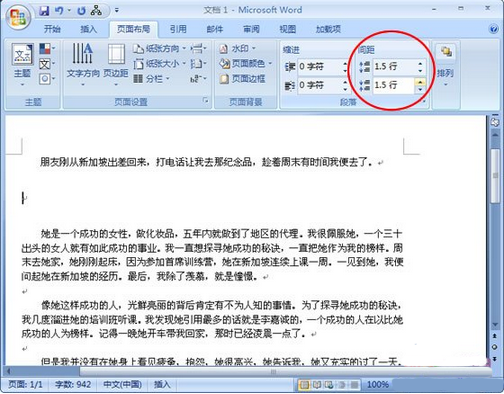This screenshot has width=504, height=394.
Task: Open the 主题 themes gallery
Action: [22, 64]
